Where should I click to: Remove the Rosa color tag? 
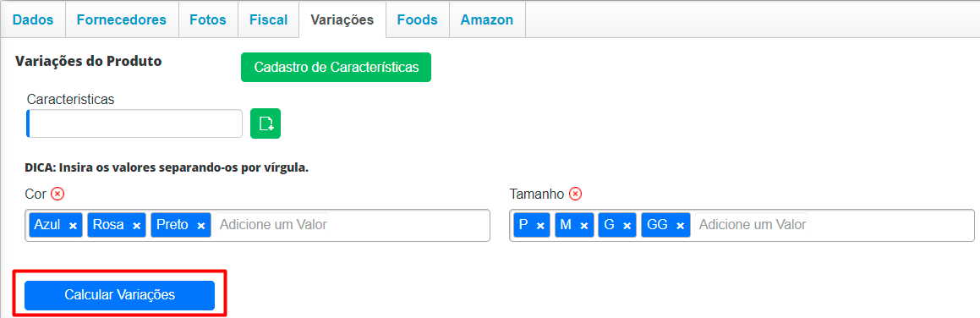pos(136,226)
